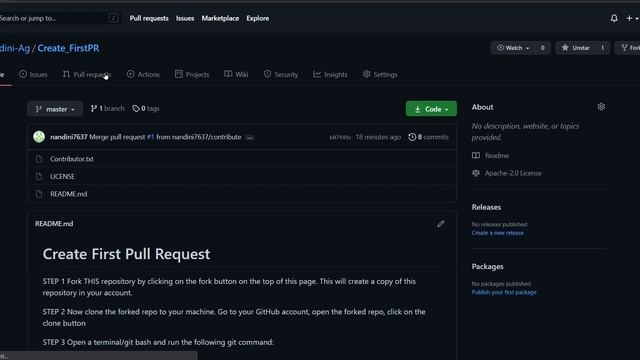Open the Contributor.txt file
Image resolution: width=640 pixels, height=360 pixels.
[x=72, y=159]
